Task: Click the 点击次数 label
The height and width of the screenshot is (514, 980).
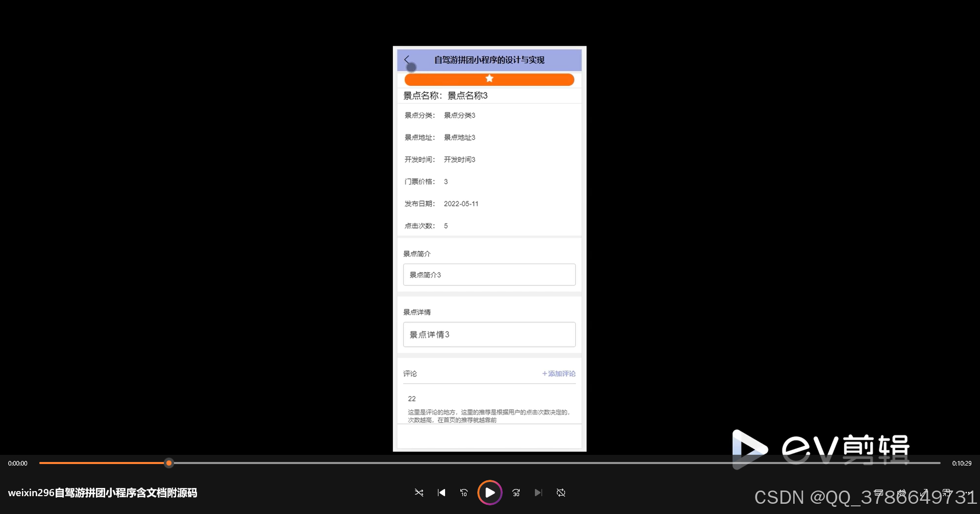Action: click(420, 226)
